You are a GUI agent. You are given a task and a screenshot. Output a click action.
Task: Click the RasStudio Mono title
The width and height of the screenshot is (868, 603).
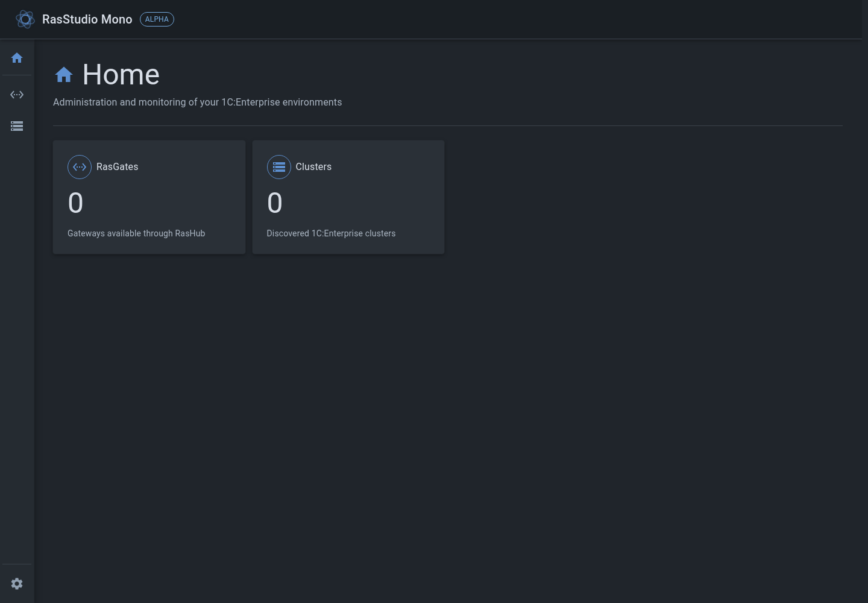pyautogui.click(x=87, y=19)
